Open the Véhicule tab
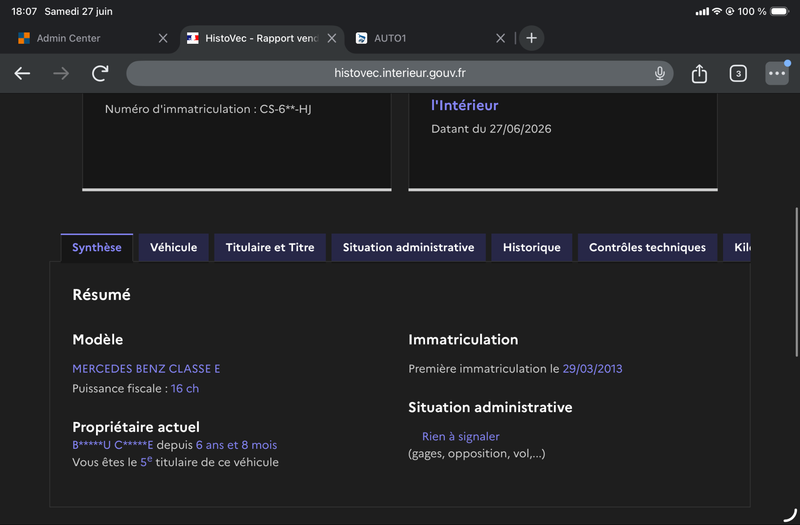The height and width of the screenshot is (525, 800). coord(173,247)
